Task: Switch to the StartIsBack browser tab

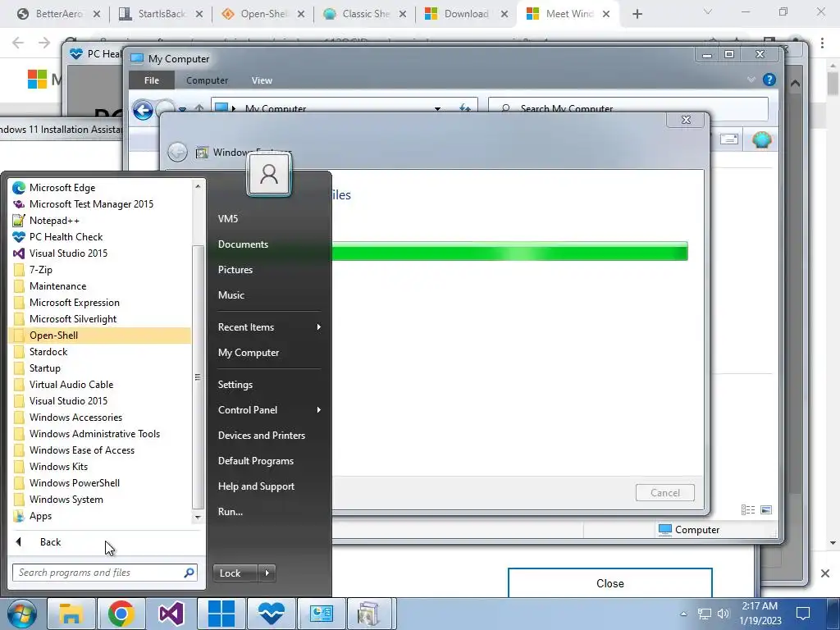Action: [161, 14]
